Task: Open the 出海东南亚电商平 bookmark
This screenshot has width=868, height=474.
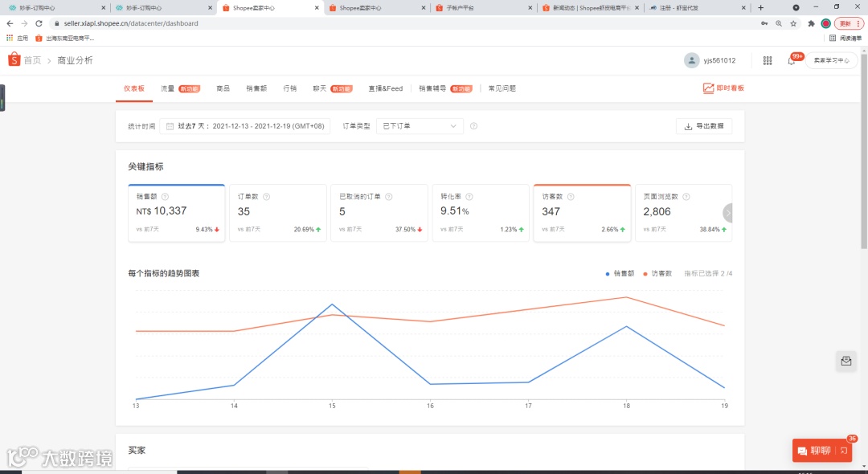Action: [x=65, y=39]
